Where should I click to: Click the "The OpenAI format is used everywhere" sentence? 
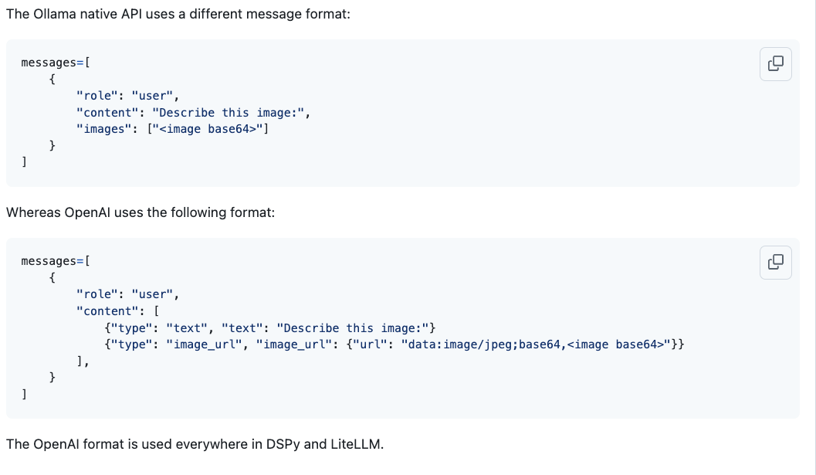point(194,443)
